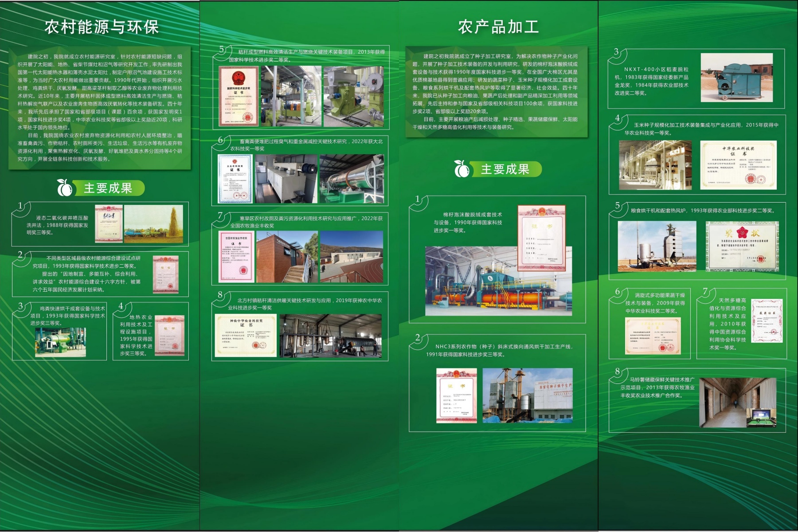Click number 5 marker beside 秸秆成型燃料 item
The height and width of the screenshot is (532, 798).
tap(222, 50)
